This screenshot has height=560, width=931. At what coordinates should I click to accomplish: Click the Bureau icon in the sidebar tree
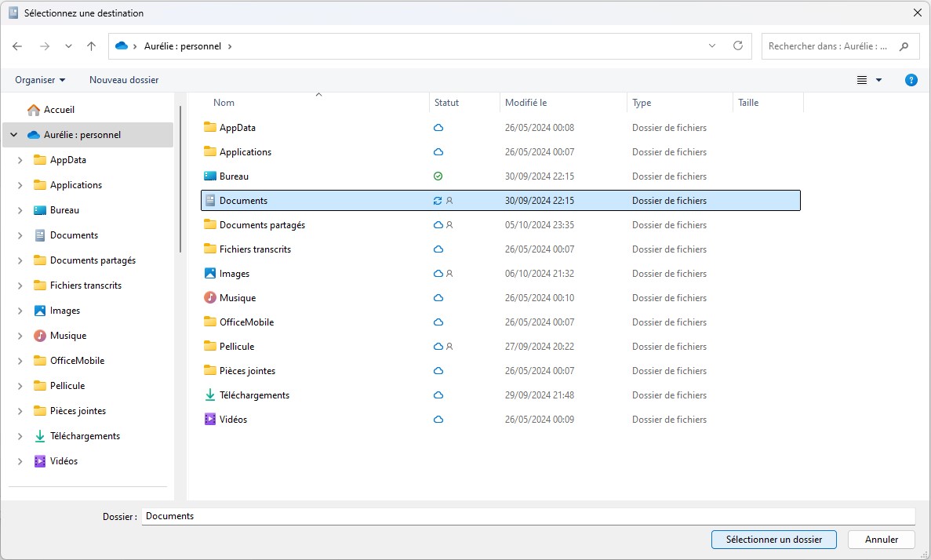point(40,210)
